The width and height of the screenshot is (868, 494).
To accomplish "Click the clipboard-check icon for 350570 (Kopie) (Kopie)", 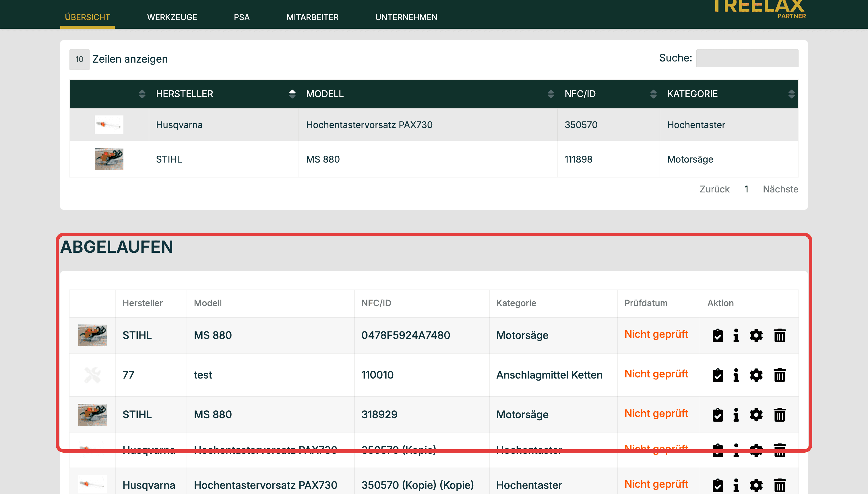I will (x=718, y=485).
